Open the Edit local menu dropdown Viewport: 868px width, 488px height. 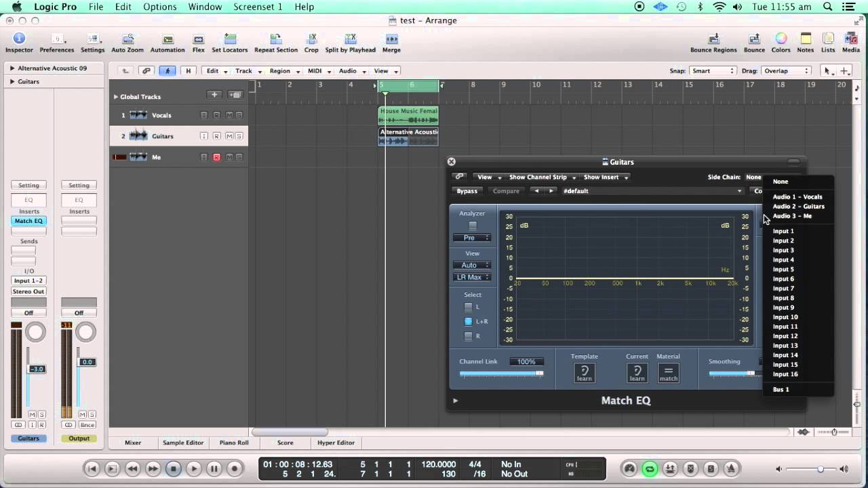click(216, 70)
